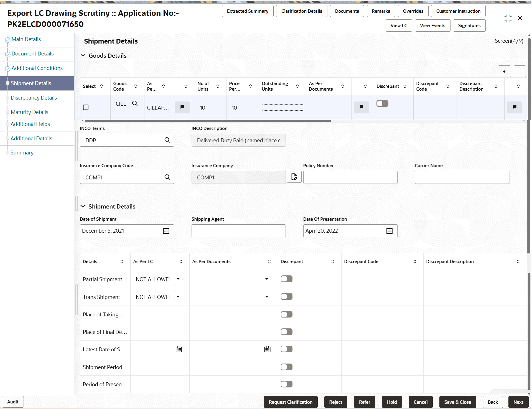Add a goods row with the plus button

(504, 72)
